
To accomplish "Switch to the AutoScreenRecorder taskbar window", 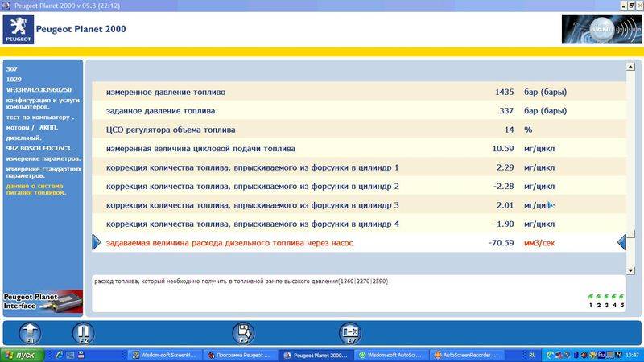I will 461,355.
